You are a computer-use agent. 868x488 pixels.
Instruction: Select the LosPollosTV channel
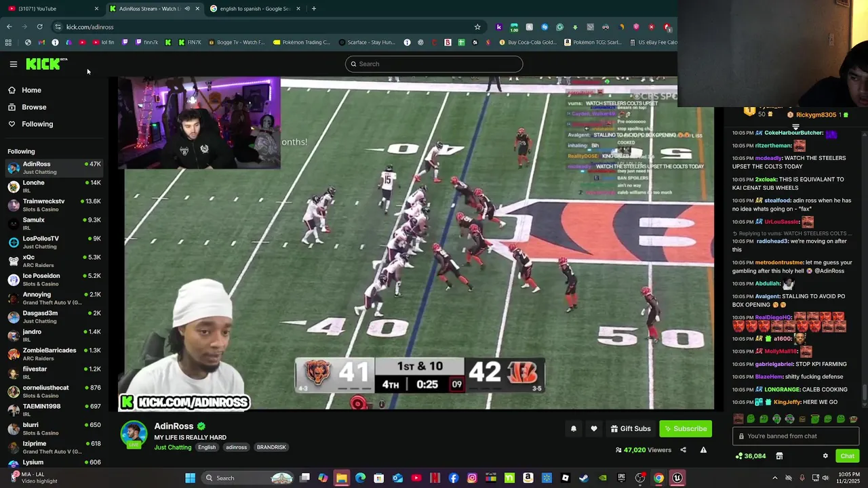pos(53,242)
